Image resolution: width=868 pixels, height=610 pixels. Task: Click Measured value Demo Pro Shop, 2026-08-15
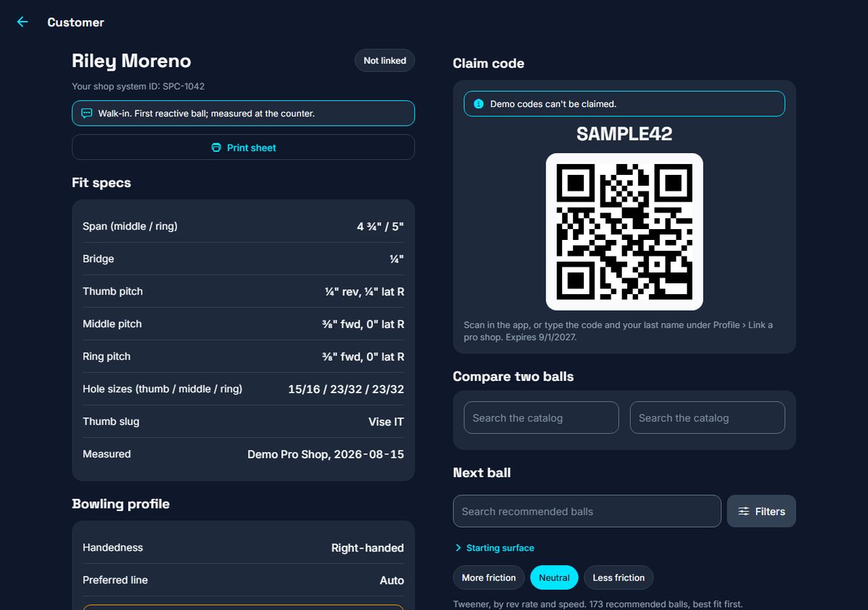coord(325,454)
